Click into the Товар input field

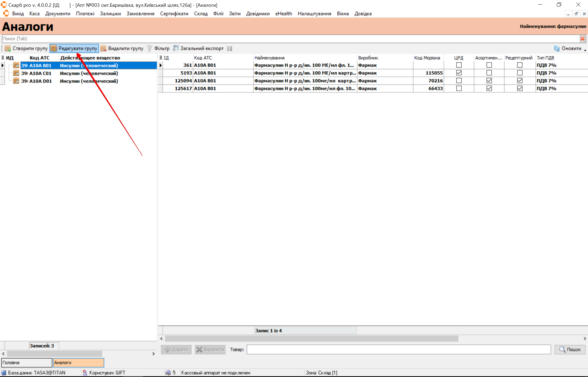click(398, 349)
